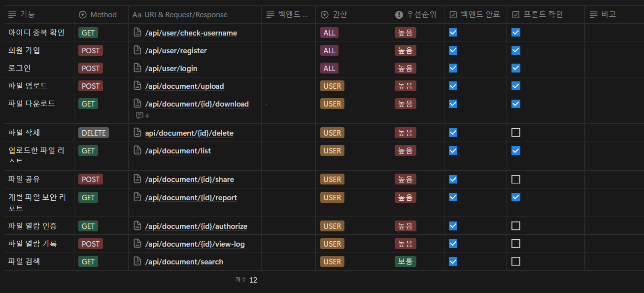Uncheck 백엔드 완료 for 파일 업로드
This screenshot has width=644, height=293.
[453, 86]
